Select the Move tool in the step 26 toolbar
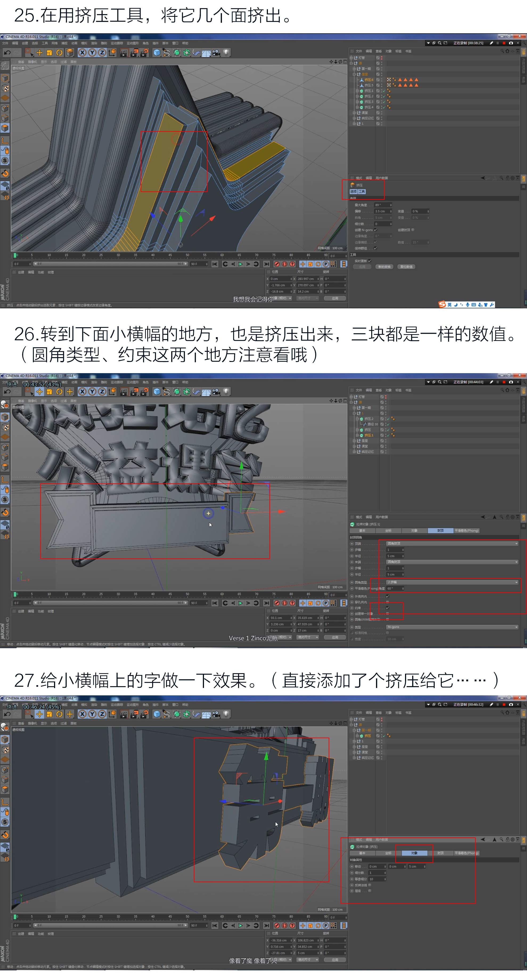Viewport: 527px width, 980px height. click(x=39, y=392)
